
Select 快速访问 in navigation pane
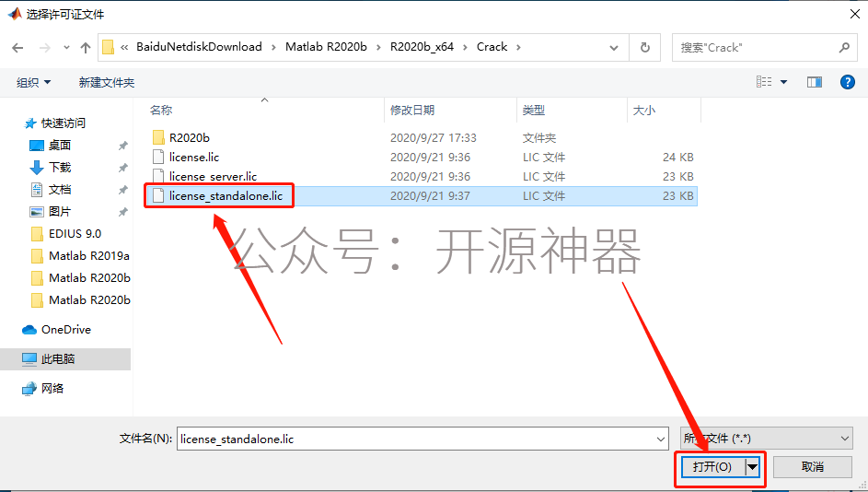(64, 123)
